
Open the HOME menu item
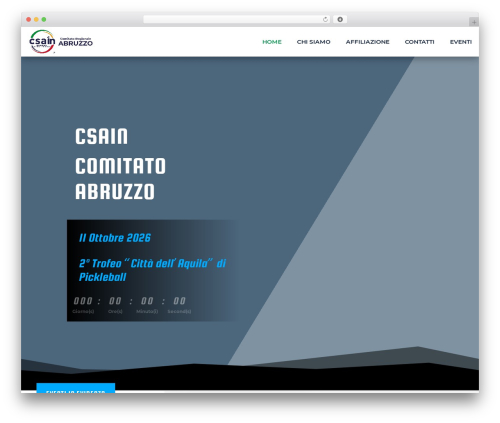coord(272,42)
